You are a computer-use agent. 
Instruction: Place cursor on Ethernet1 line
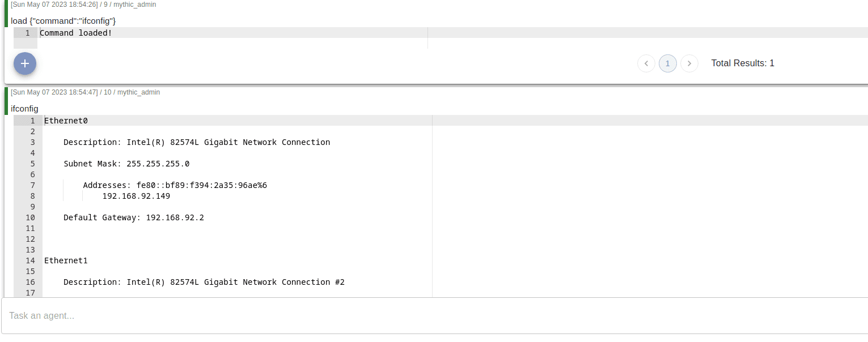click(x=66, y=261)
